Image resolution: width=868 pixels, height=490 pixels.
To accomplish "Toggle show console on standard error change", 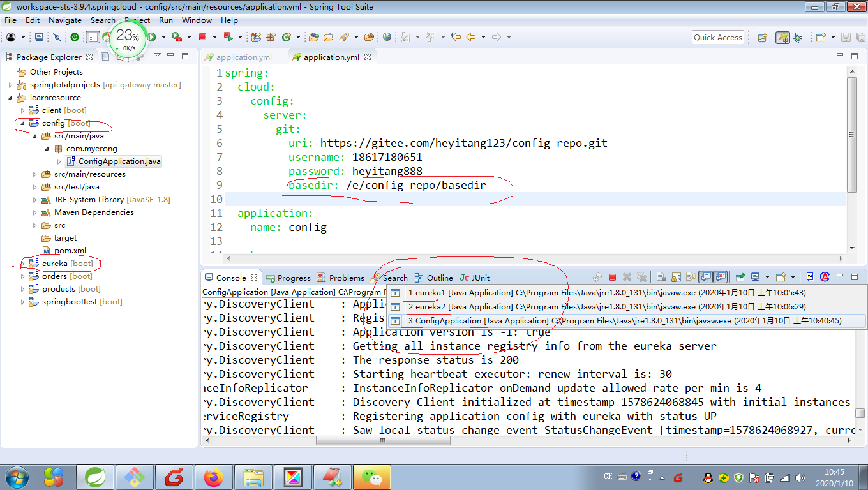I will click(x=721, y=278).
